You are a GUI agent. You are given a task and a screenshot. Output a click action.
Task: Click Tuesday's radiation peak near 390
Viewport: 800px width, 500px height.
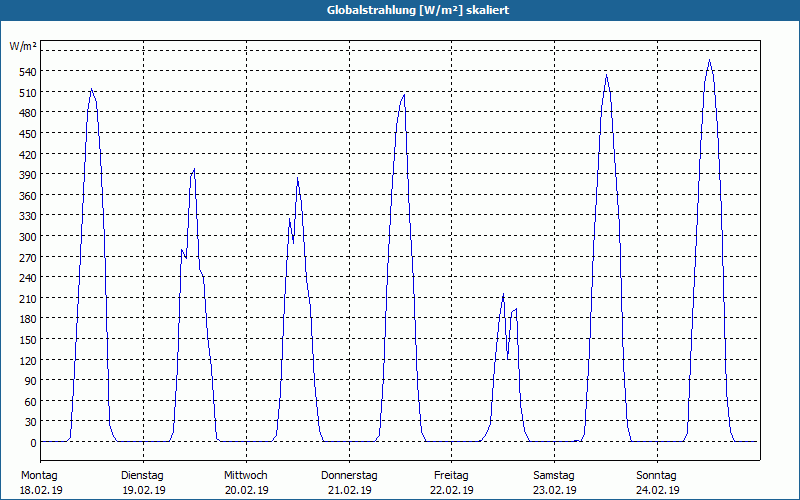pyautogui.click(x=194, y=169)
